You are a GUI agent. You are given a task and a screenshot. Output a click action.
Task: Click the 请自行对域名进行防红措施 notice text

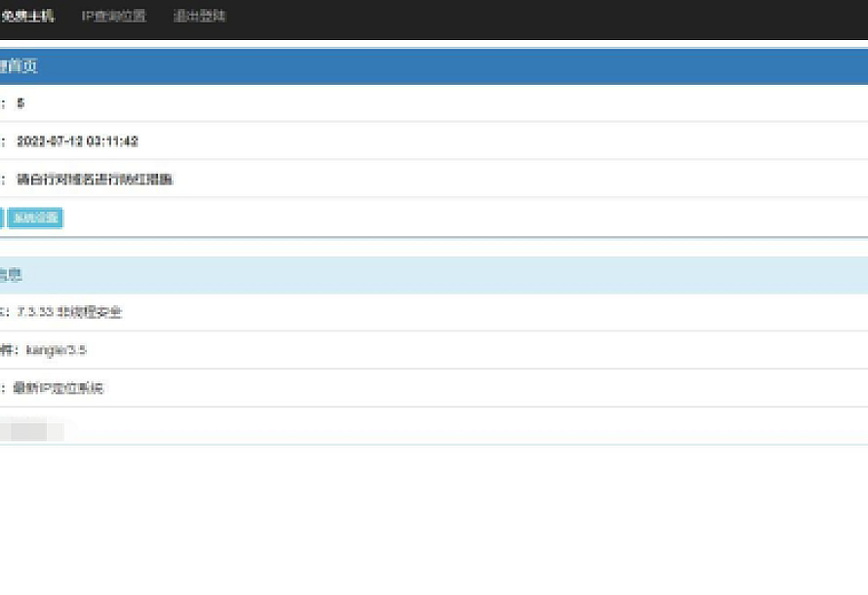[x=95, y=179]
